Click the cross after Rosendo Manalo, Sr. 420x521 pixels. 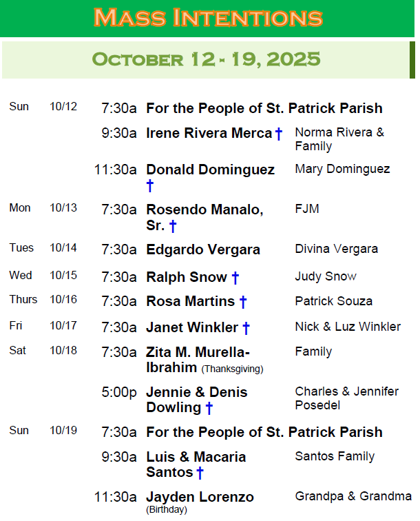(x=173, y=226)
